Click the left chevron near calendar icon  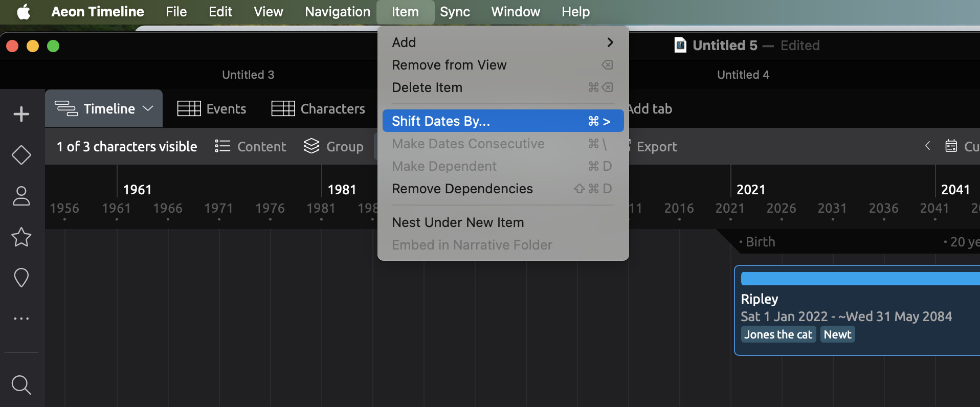coord(927,146)
